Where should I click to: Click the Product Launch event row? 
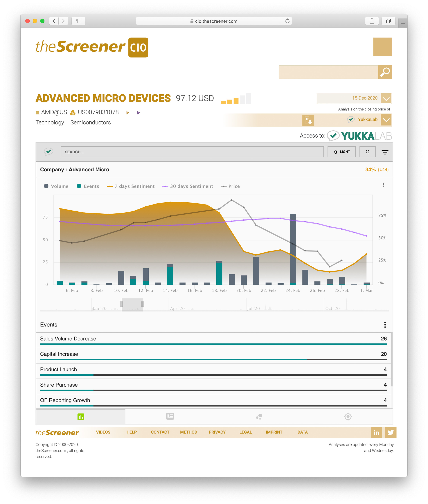point(213,371)
